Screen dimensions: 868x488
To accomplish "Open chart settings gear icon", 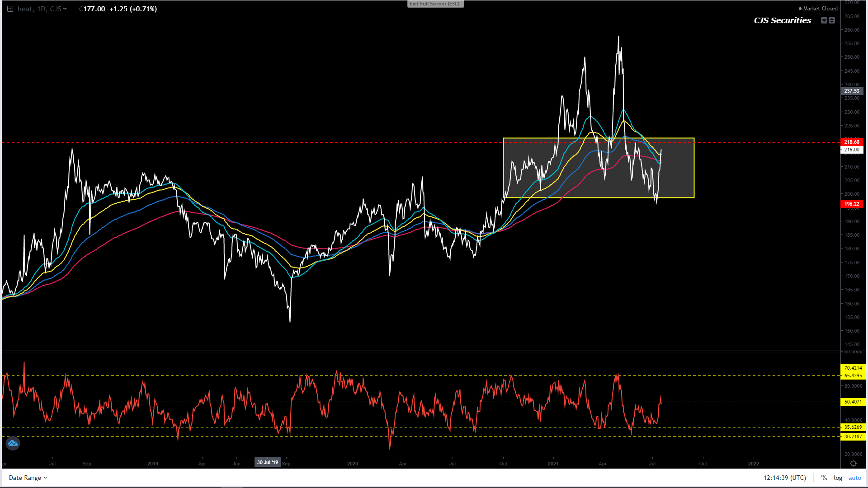I will tap(853, 464).
